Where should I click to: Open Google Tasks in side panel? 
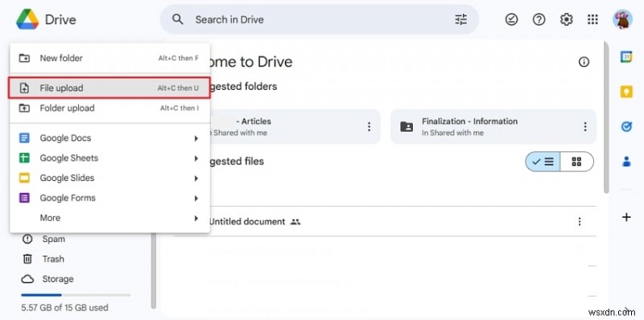[x=626, y=127]
